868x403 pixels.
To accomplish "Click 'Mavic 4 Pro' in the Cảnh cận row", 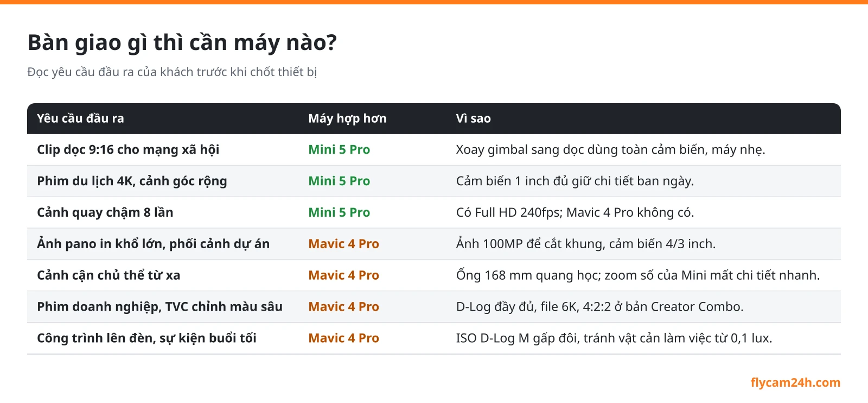I will (x=343, y=276).
